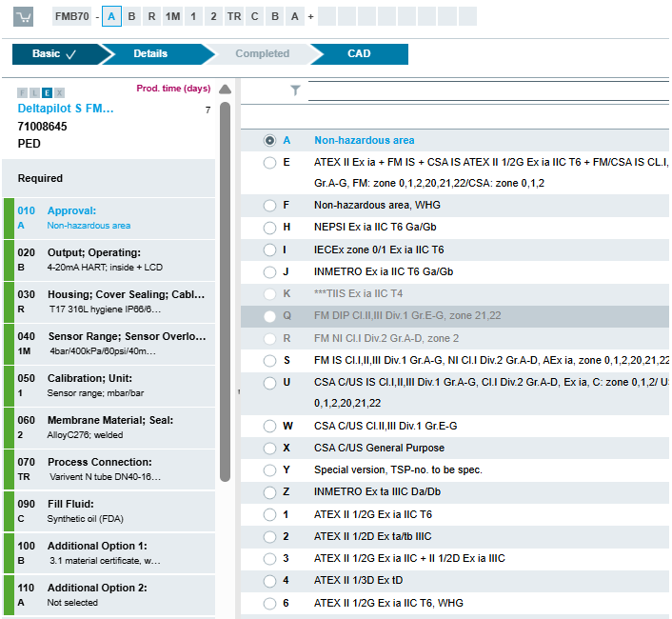The height and width of the screenshot is (619, 672).
Task: Select the TR segment in order code
Action: coord(234,17)
